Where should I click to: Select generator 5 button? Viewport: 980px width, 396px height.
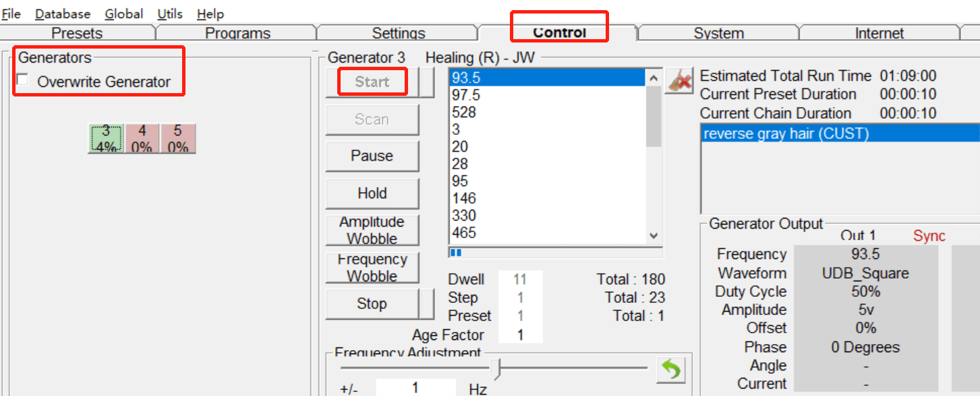click(178, 138)
